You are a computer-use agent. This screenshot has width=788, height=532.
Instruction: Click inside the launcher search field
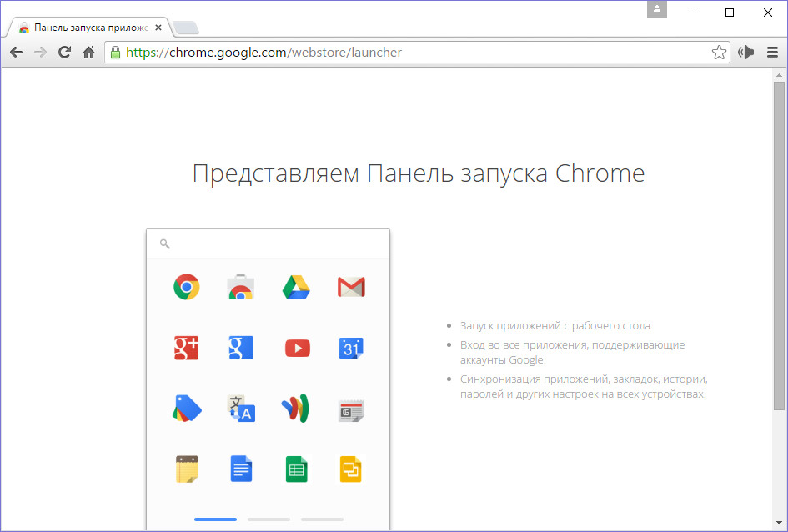(x=268, y=244)
